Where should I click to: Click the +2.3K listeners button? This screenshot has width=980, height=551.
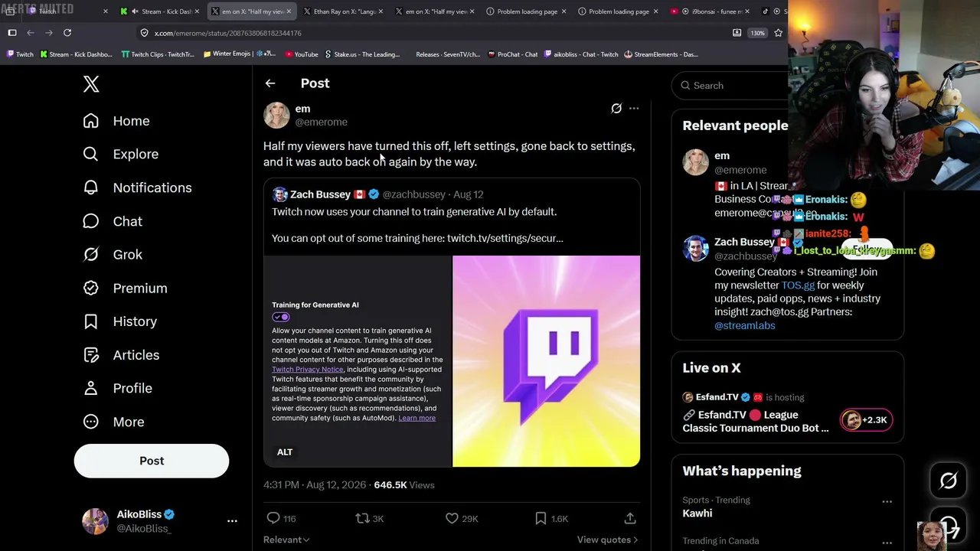pos(866,419)
